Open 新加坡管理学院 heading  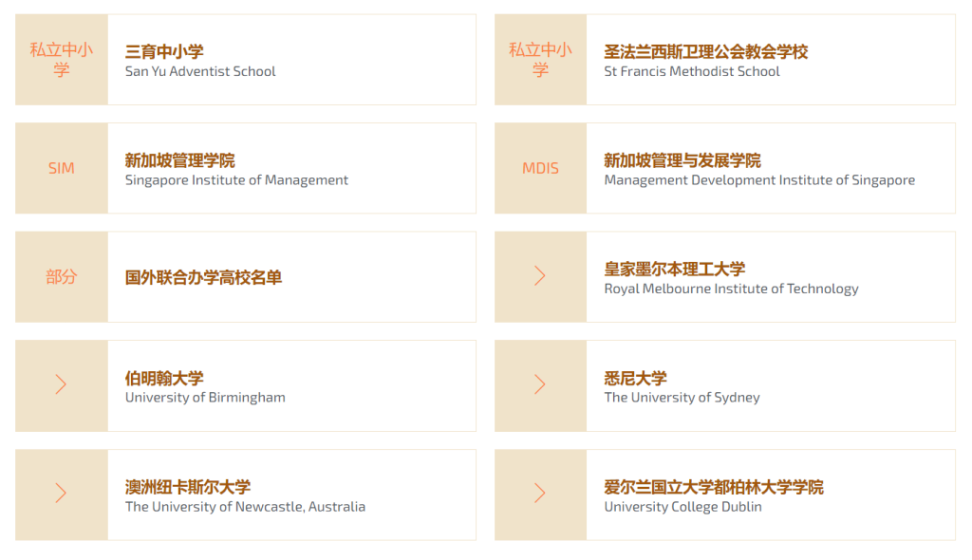pos(179,160)
